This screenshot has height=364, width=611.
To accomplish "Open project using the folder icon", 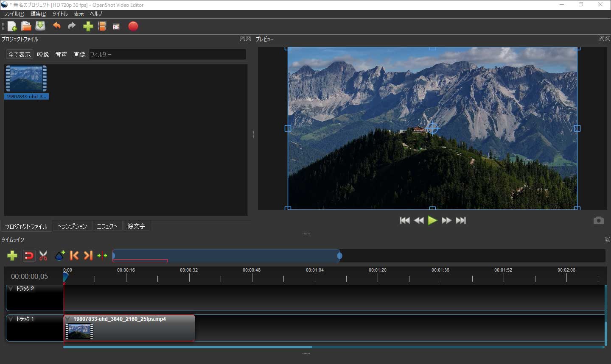I will pos(26,26).
